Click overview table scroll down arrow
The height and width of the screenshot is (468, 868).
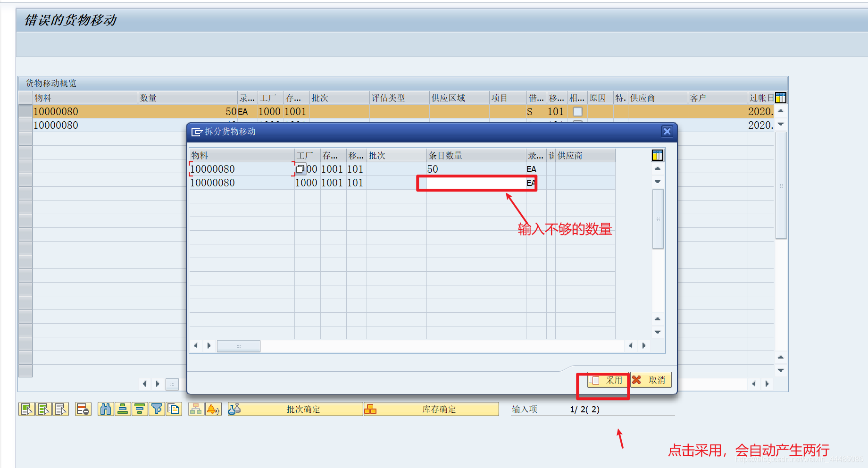(x=781, y=124)
